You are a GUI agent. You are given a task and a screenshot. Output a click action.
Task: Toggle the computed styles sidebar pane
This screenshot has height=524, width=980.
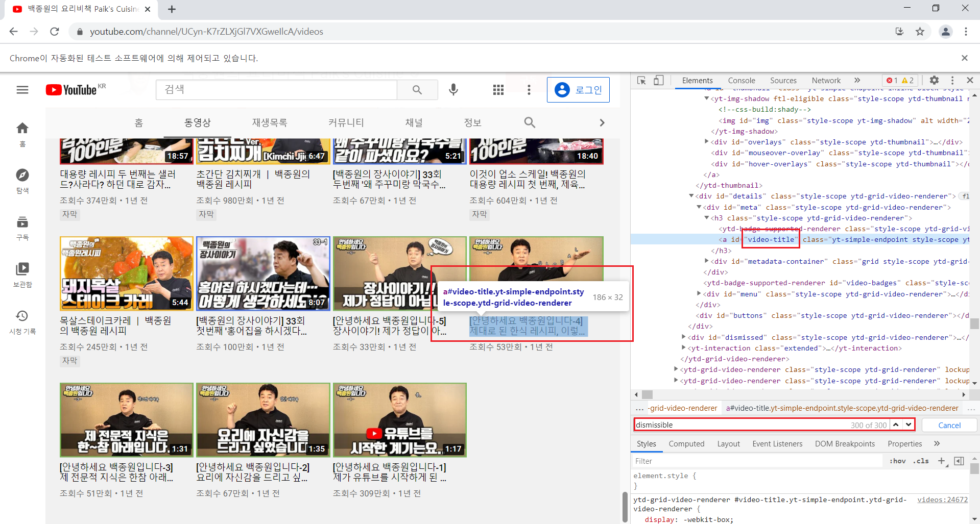pyautogui.click(x=959, y=461)
